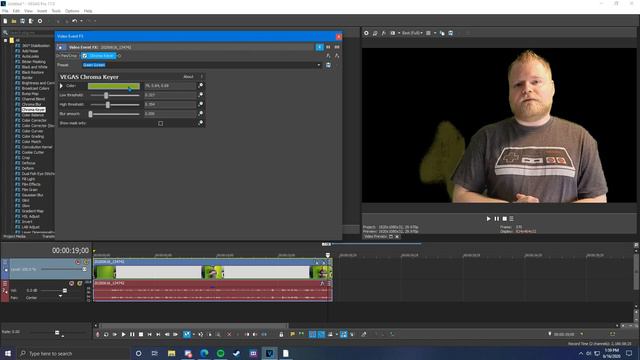This screenshot has width=640, height=360.
Task: Create new project from main toolbar
Action: click(x=5, y=21)
